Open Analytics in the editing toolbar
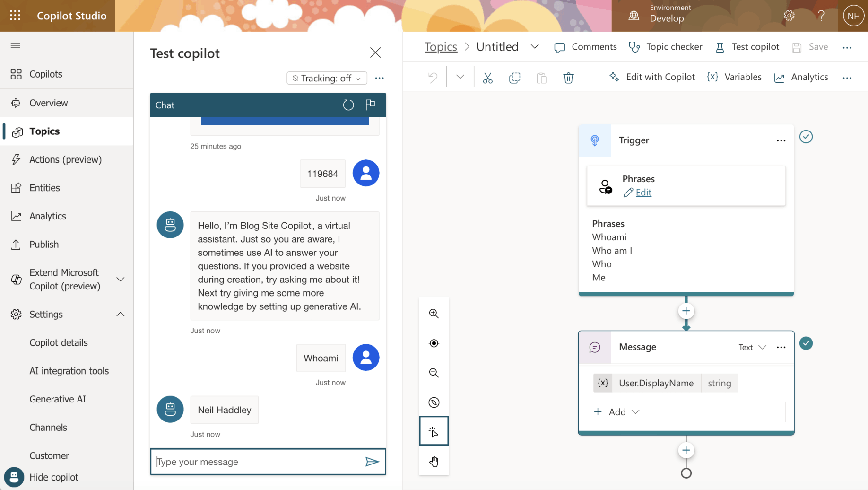Viewport: 868px width, 490px height. [x=801, y=77]
